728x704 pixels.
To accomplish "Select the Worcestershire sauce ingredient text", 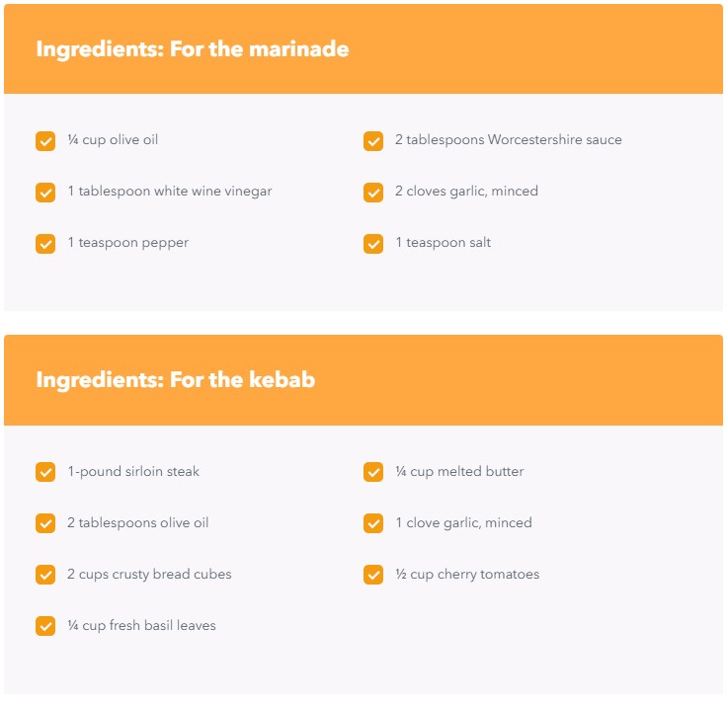I will coord(555,139).
